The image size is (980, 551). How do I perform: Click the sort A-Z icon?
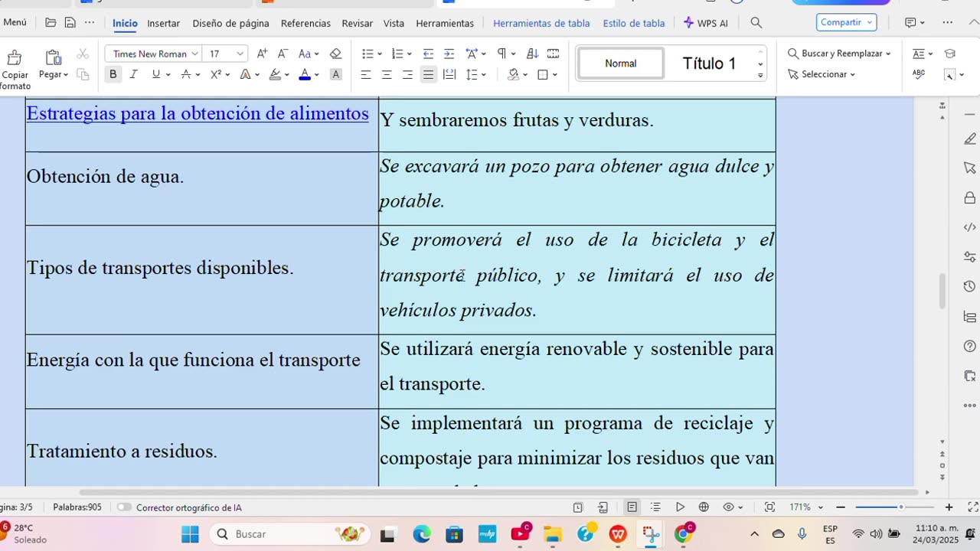[533, 54]
